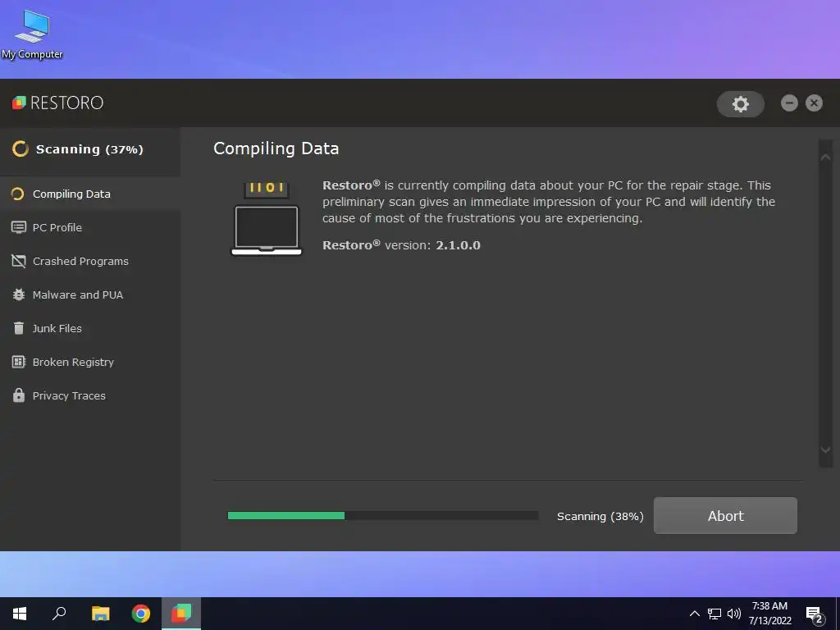Open File Explorer from taskbar
The image size is (840, 630).
[x=100, y=614]
